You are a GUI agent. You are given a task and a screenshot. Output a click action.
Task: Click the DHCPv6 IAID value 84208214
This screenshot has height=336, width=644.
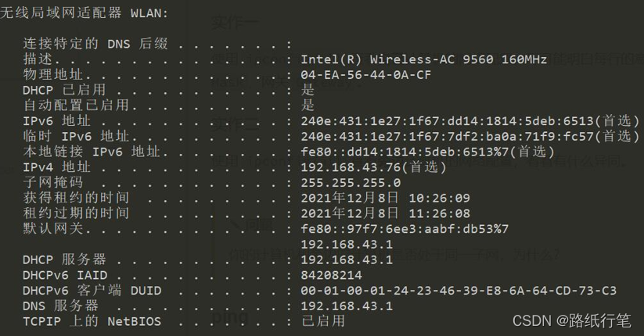point(332,275)
